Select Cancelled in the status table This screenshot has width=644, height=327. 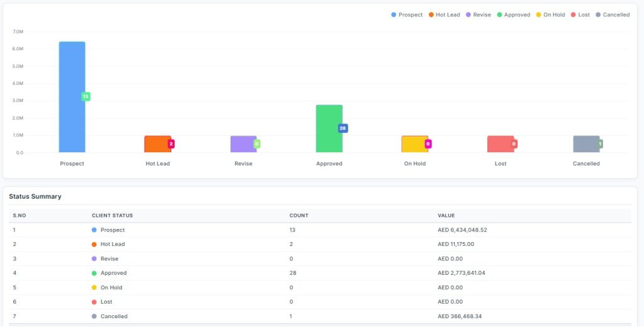pyautogui.click(x=114, y=316)
